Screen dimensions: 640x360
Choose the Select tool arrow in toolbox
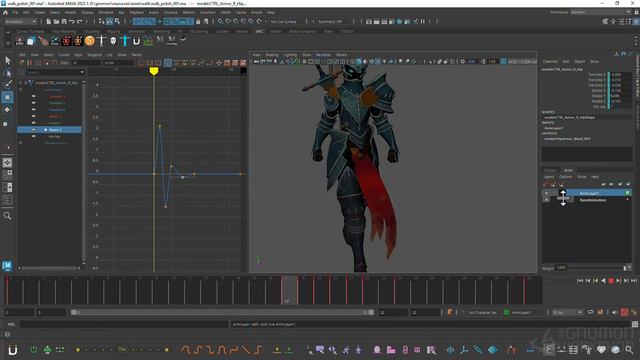[7, 60]
